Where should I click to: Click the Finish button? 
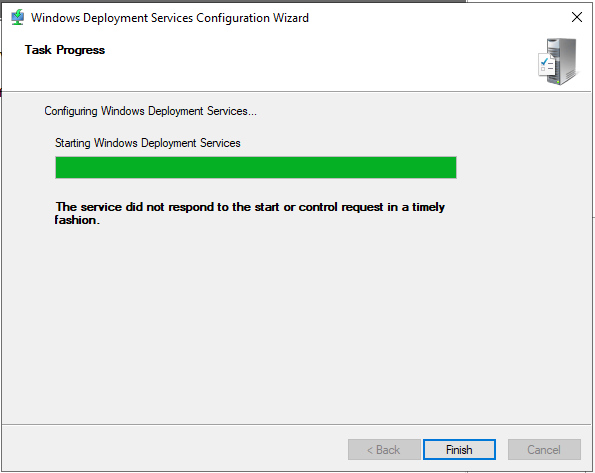459,450
